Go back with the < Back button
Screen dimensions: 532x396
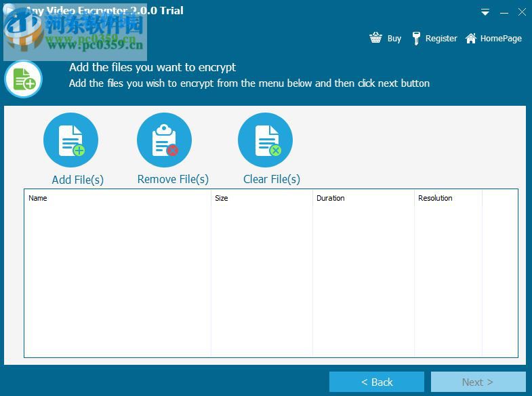pyautogui.click(x=377, y=382)
